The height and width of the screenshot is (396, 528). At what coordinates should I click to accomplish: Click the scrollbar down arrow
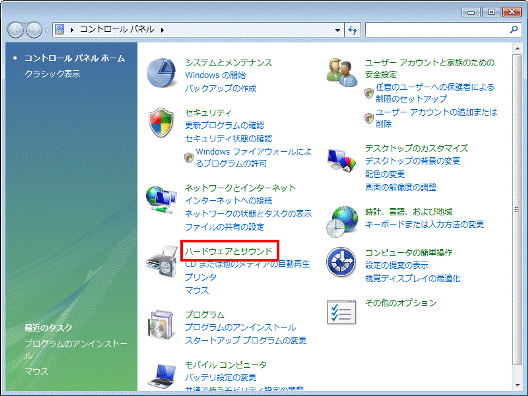pos(517,385)
